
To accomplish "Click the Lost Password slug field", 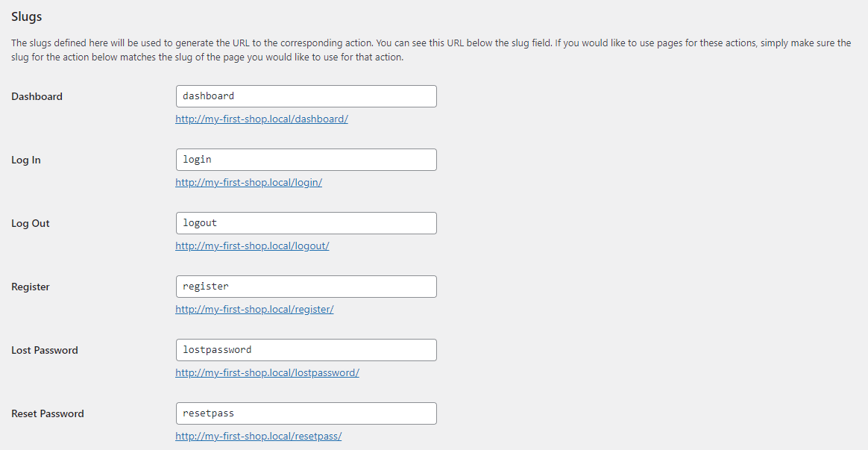I will 306,350.
